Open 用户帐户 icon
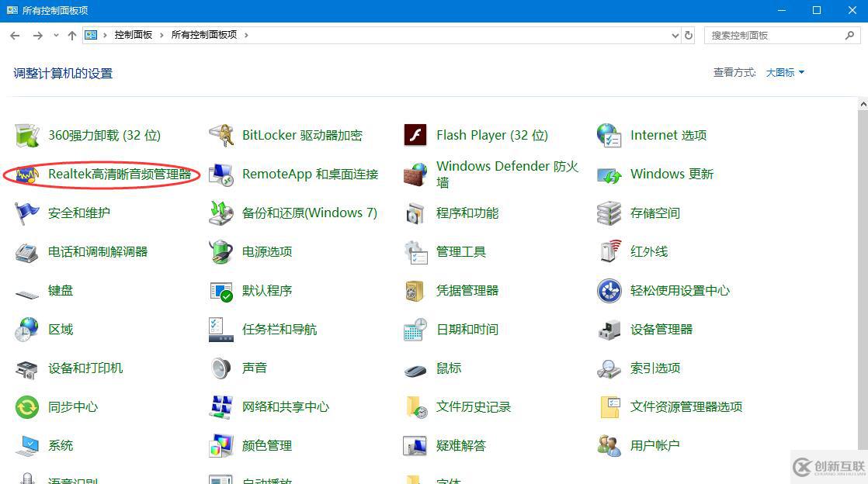Image resolution: width=868 pixels, height=484 pixels. pos(609,447)
